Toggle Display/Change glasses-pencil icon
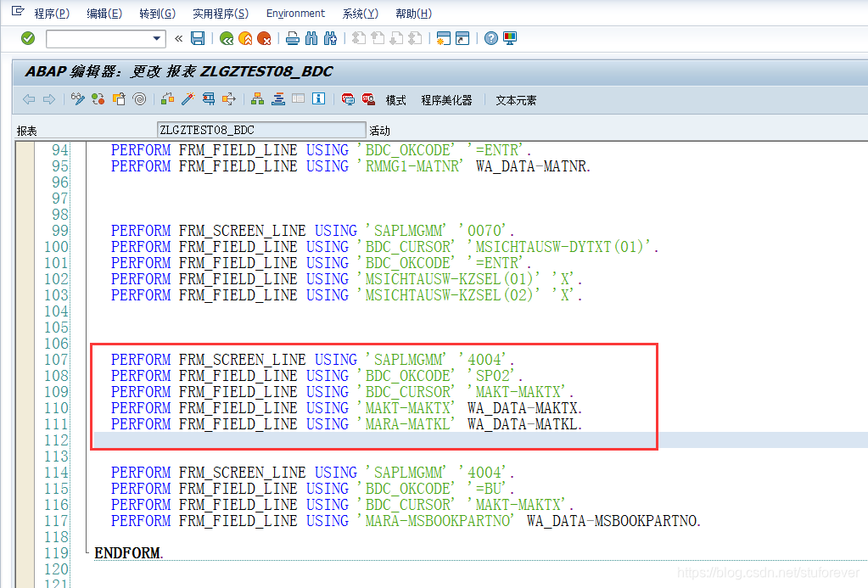 point(77,99)
